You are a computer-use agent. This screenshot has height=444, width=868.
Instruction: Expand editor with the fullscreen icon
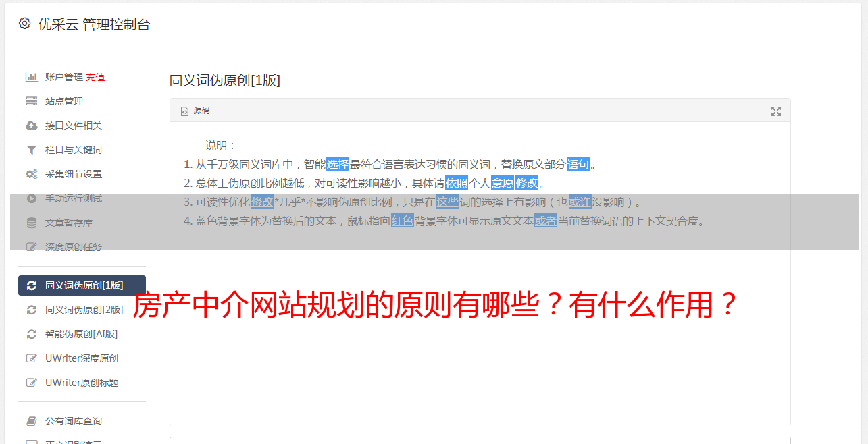(x=776, y=111)
